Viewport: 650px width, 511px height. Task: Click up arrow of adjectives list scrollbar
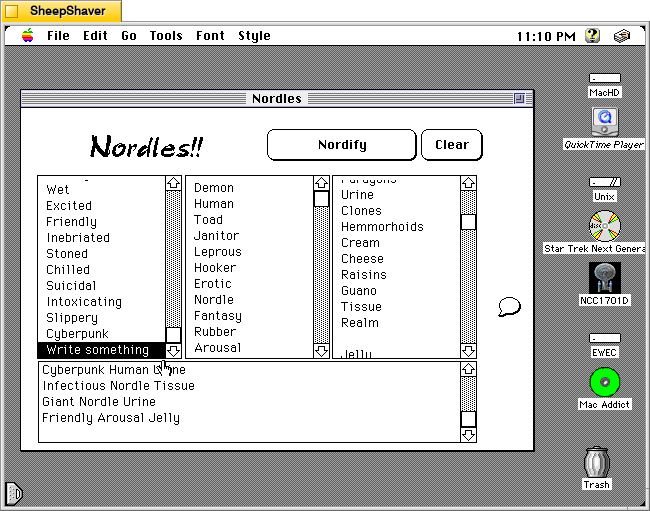(x=173, y=183)
